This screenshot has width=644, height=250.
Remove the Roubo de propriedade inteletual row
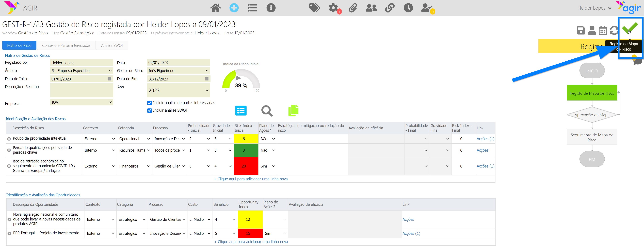coord(9,139)
